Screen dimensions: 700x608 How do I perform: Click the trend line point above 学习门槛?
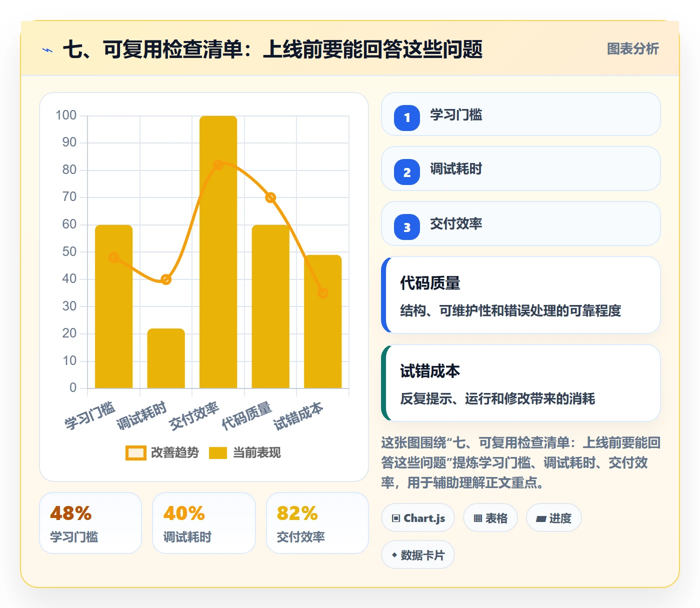pos(114,257)
